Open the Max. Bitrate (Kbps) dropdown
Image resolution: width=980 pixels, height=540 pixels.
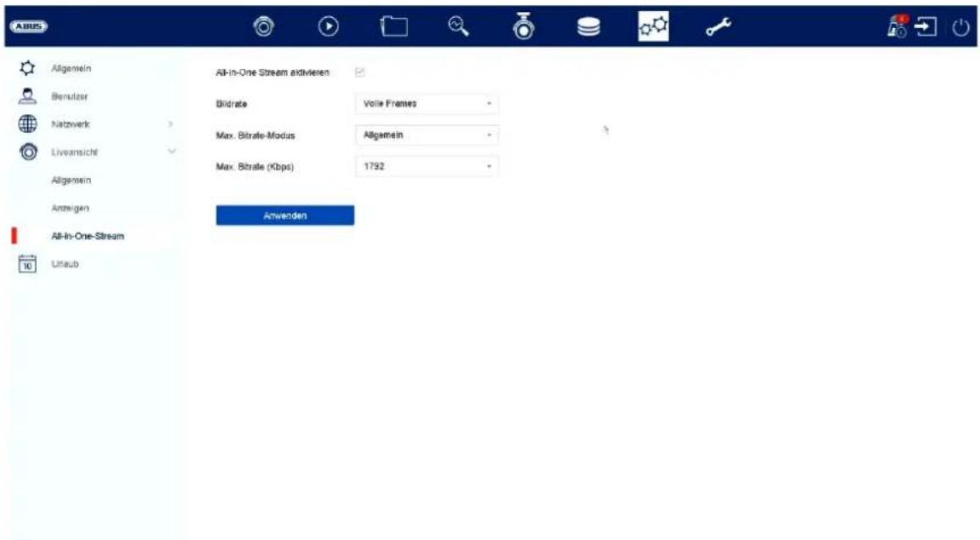[427, 166]
